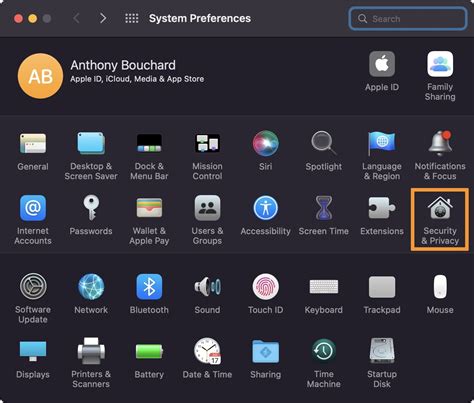474x403 pixels.
Task: Click the Anthony Bouchard account name
Action: click(123, 65)
